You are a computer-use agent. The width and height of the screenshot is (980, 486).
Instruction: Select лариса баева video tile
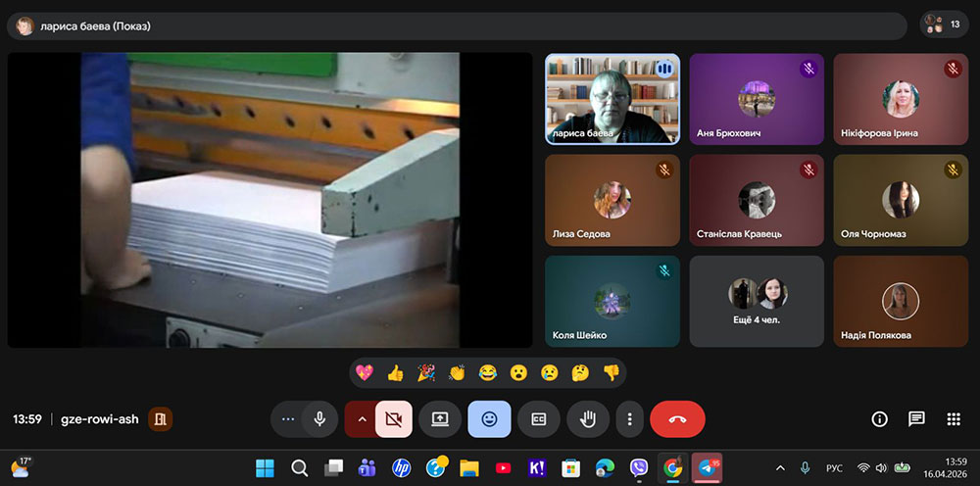(x=612, y=99)
